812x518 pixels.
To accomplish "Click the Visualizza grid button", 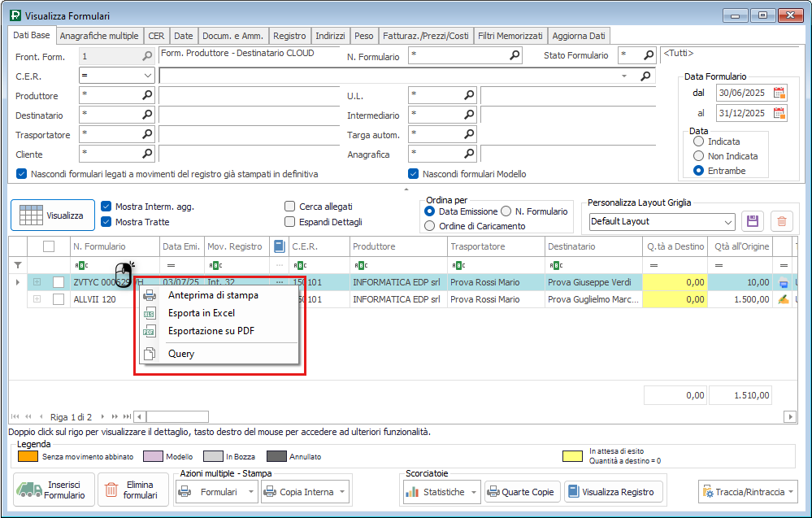I will [51, 215].
